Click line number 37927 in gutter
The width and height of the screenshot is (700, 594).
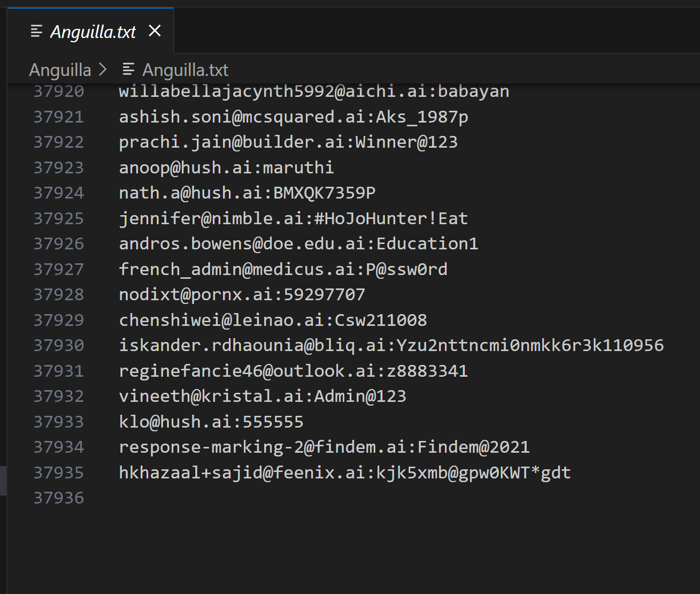pos(59,269)
